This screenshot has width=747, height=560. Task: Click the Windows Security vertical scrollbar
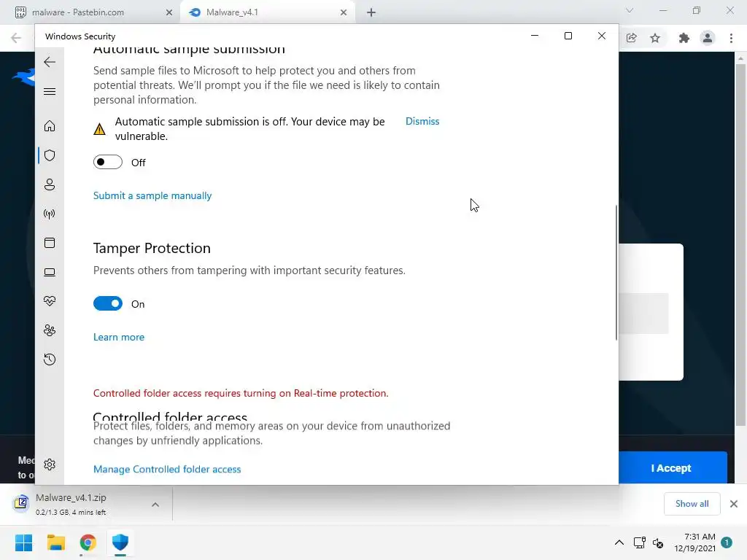(x=616, y=273)
